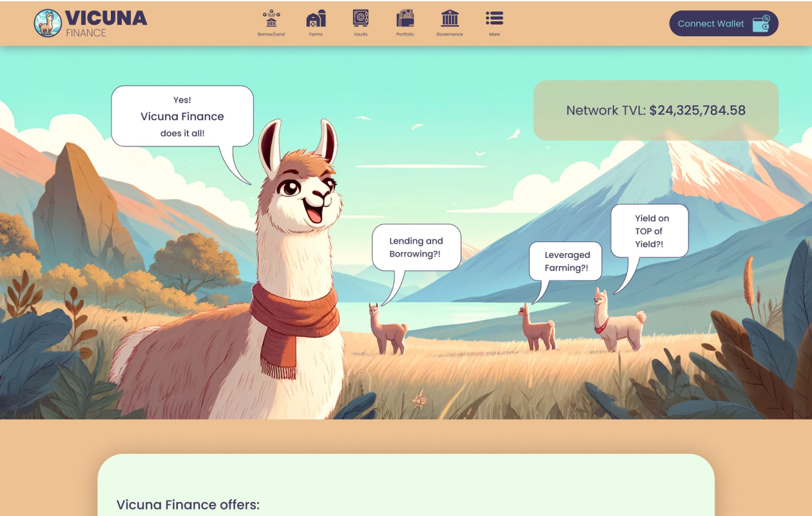This screenshot has height=516, width=812.
Task: Open the Vaults page
Action: click(360, 23)
